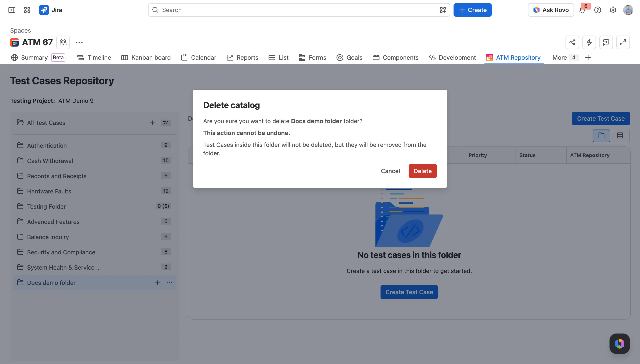The image size is (640, 364).
Task: Open the Kanban board tab
Action: click(146, 58)
